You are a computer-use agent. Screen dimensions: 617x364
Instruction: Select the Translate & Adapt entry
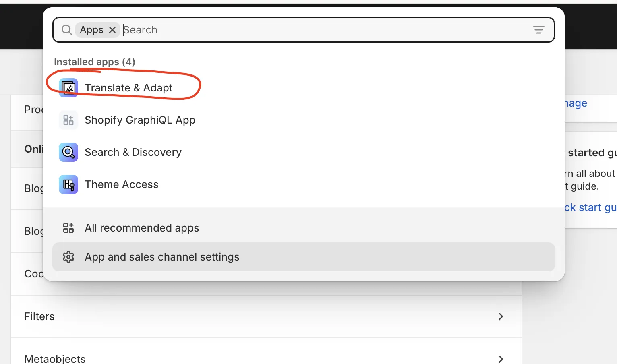[128, 87]
